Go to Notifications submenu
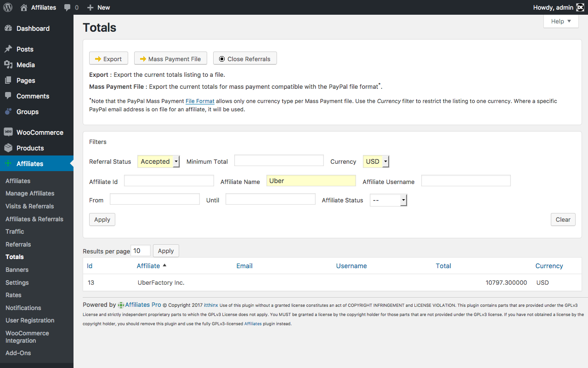The height and width of the screenshot is (368, 588). coord(23,308)
